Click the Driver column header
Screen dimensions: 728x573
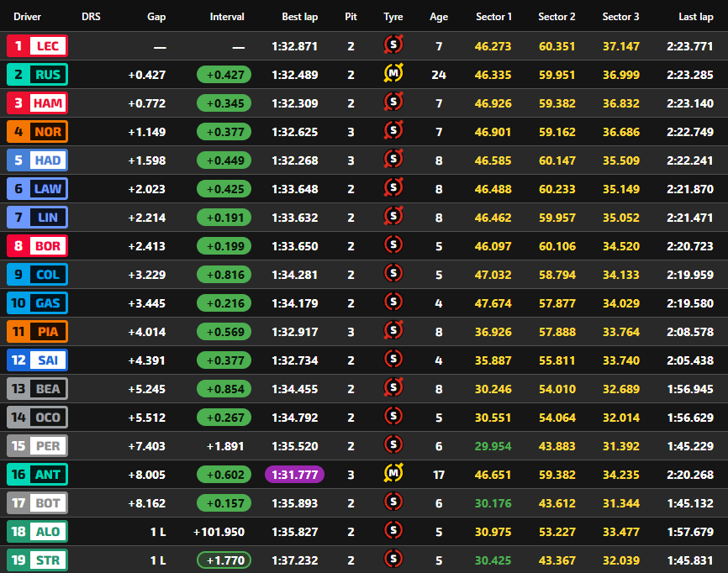(28, 17)
